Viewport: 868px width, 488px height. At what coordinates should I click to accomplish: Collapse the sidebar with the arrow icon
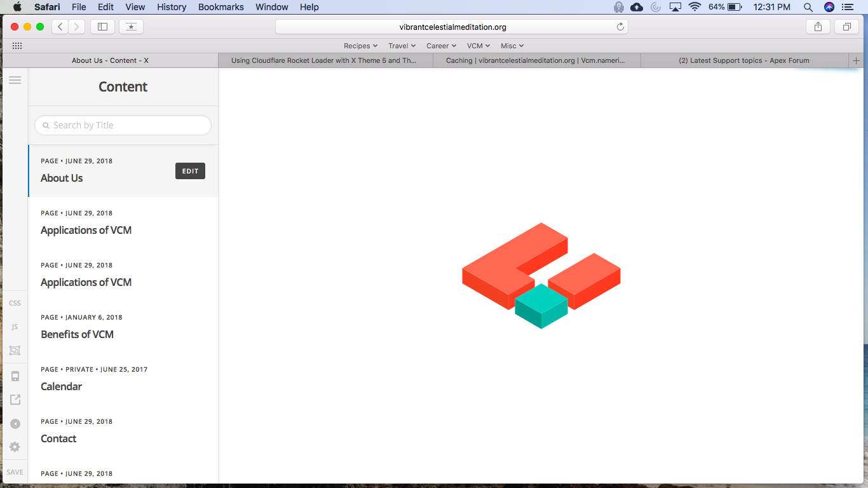point(15,424)
